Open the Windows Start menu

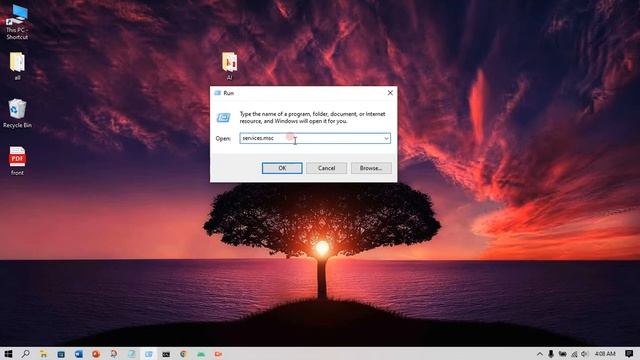pos(8,354)
